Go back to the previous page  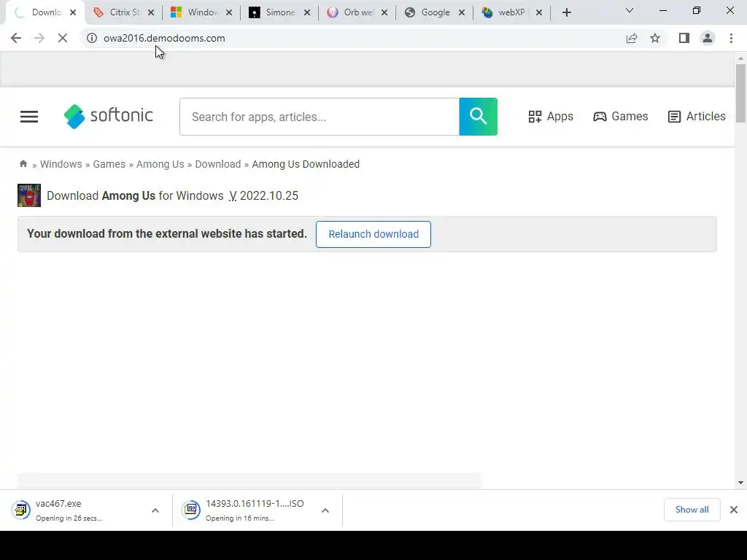[x=16, y=38]
